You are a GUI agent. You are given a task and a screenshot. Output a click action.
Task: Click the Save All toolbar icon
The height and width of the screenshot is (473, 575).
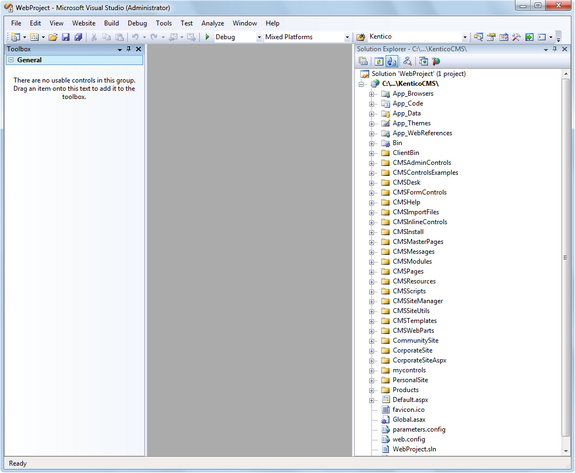(x=78, y=37)
